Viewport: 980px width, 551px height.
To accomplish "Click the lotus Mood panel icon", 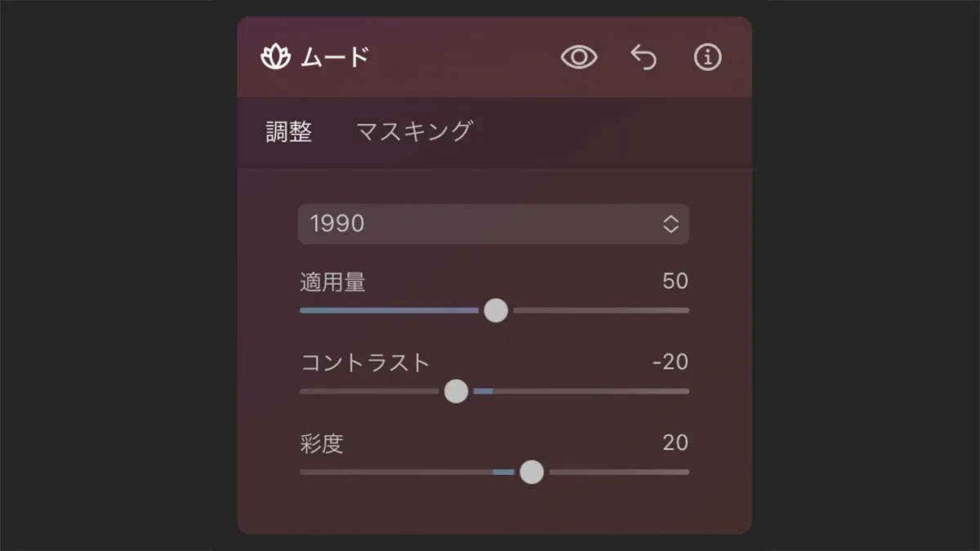I will point(275,57).
